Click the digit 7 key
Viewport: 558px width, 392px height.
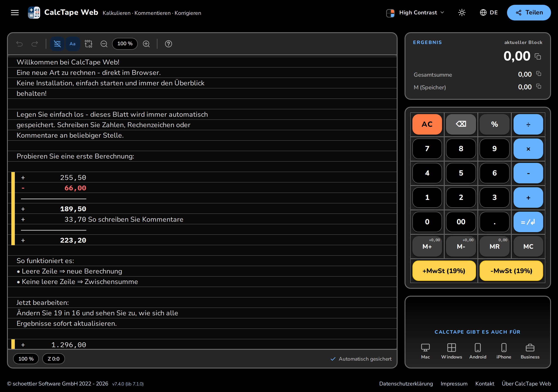click(427, 149)
